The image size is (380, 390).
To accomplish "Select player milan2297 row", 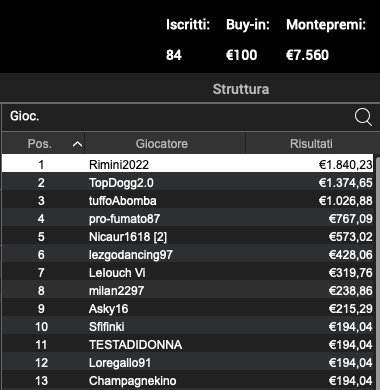I will (x=188, y=290).
